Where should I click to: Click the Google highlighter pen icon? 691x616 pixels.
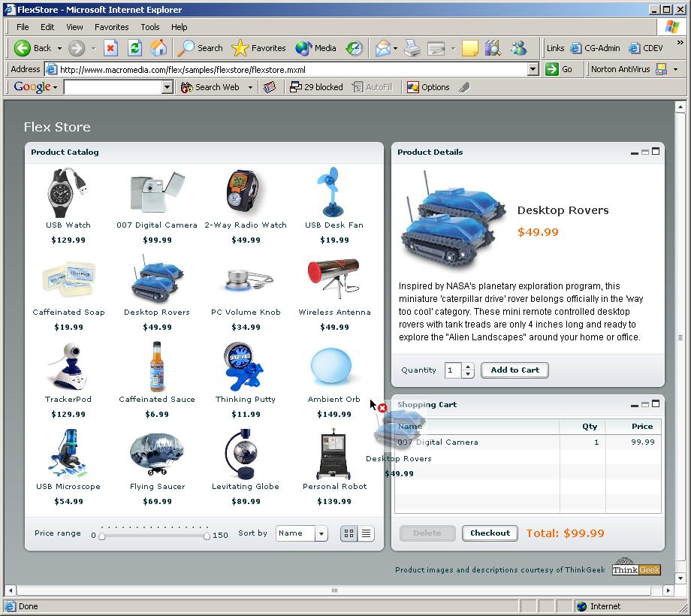click(x=463, y=87)
